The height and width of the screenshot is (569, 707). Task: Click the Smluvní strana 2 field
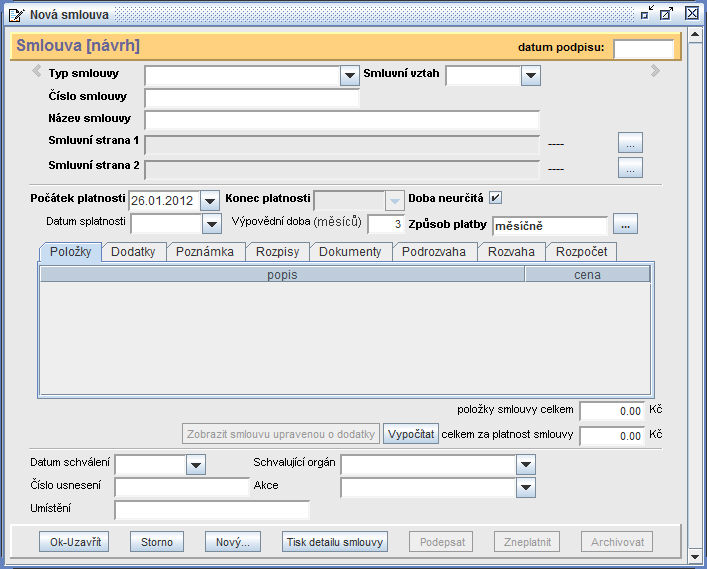[342, 170]
